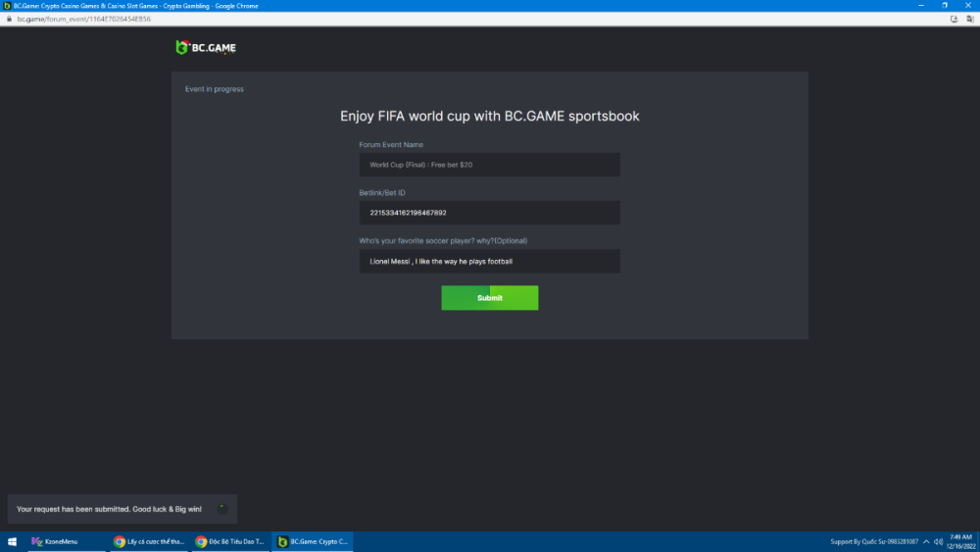Image resolution: width=980 pixels, height=552 pixels.
Task: Select BC.Game Crypto taskbar window
Action: [x=312, y=541]
